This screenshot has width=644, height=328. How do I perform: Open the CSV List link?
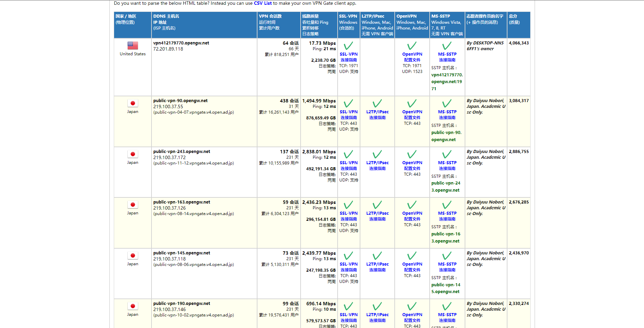(263, 3)
